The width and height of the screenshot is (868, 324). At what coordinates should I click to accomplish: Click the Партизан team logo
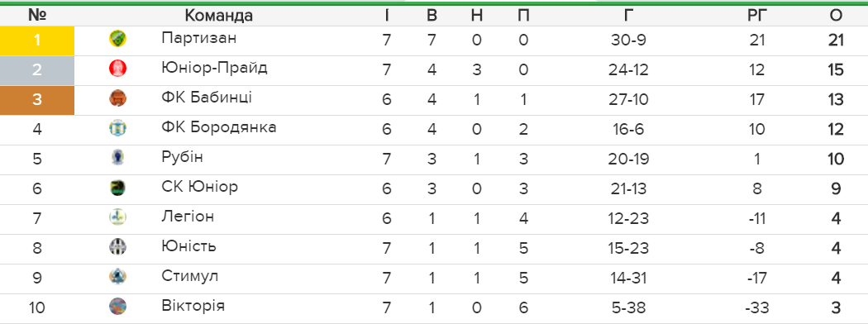tap(118, 39)
